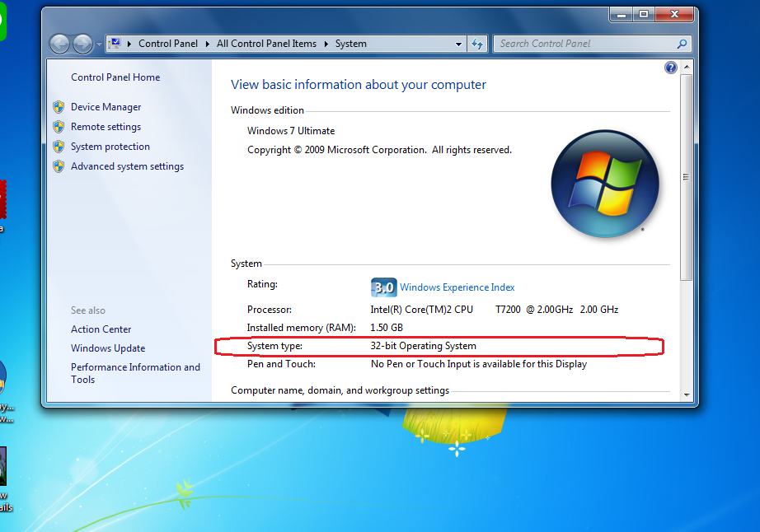Click the shield icon beside Device Manager
The image size is (760, 532).
click(x=59, y=107)
